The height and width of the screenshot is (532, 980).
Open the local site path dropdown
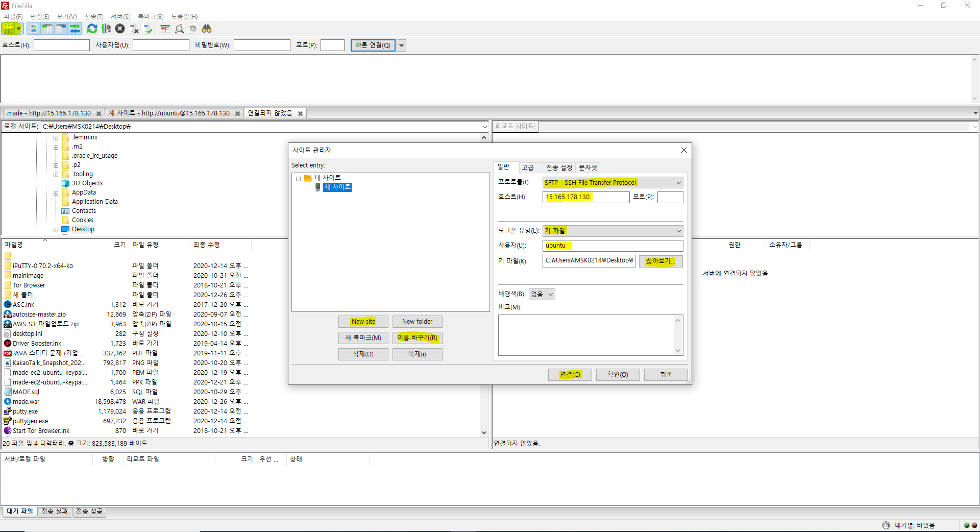484,127
